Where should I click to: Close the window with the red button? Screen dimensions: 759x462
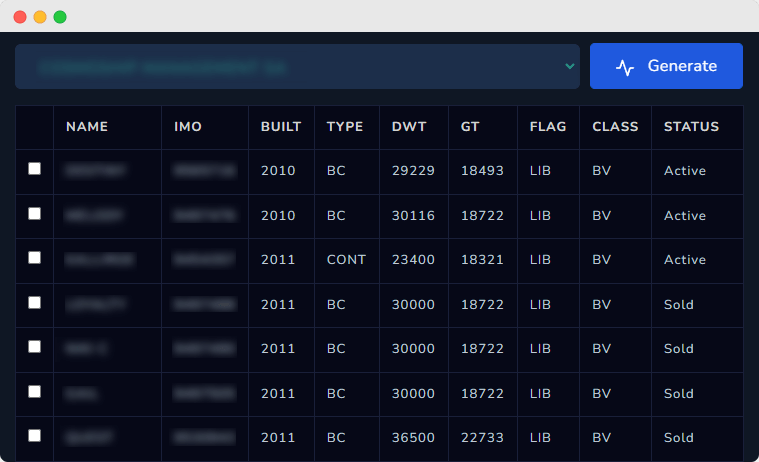pyautogui.click(x=20, y=17)
